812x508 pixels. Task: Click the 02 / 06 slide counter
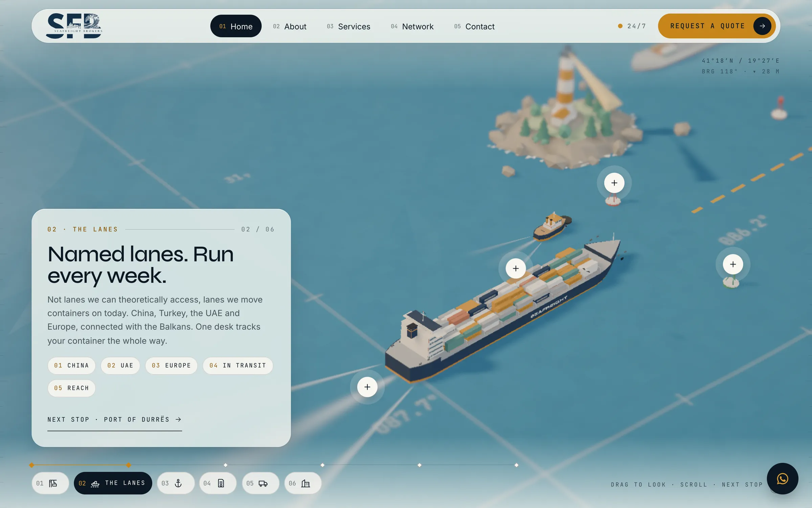[x=258, y=230]
